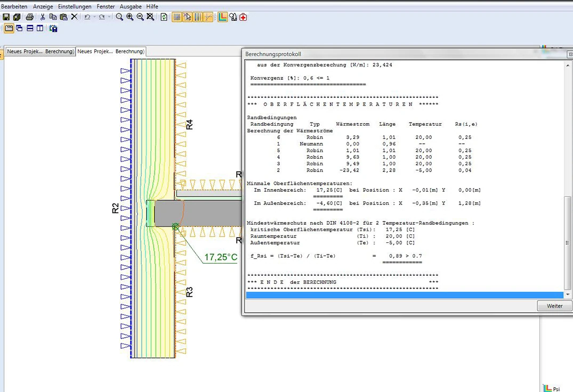Click the Zoom in magnifier icon

coord(130,17)
